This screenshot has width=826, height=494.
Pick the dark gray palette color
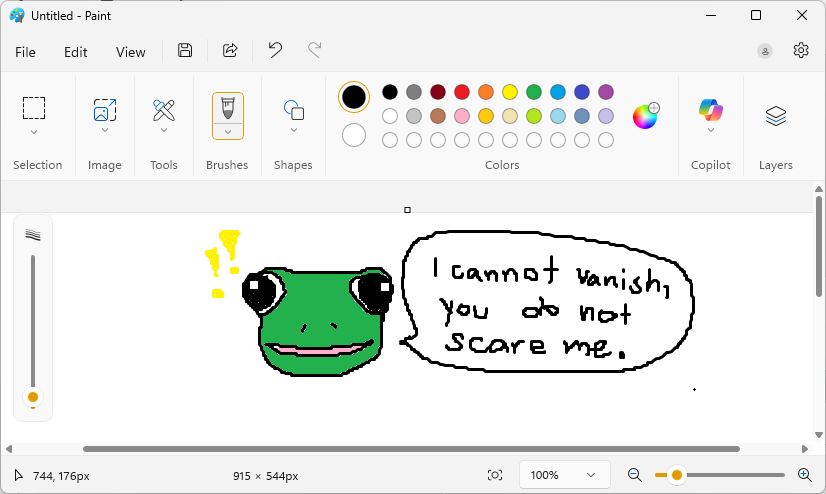click(x=414, y=92)
